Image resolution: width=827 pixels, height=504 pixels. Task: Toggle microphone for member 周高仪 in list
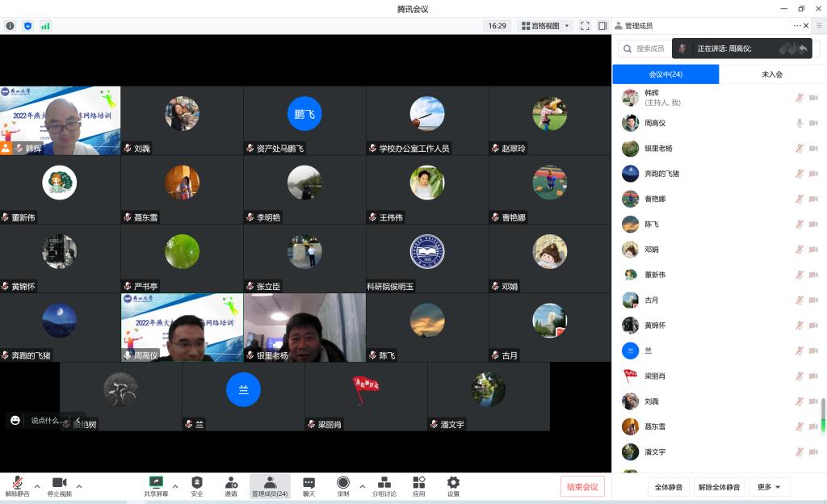pos(800,124)
